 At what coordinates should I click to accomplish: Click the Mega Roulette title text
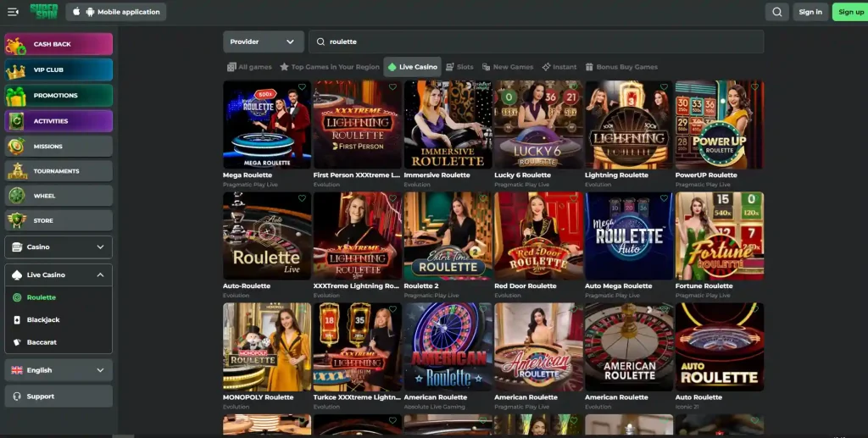248,175
